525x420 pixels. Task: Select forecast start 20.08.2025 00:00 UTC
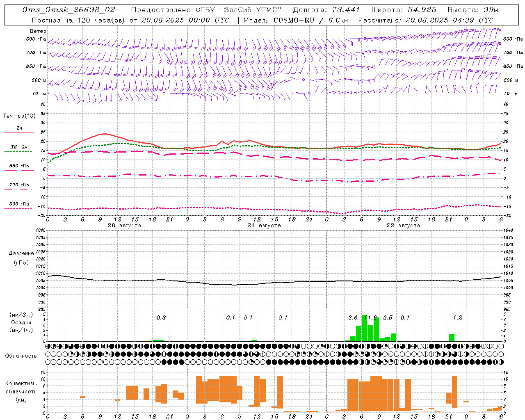pyautogui.click(x=185, y=20)
